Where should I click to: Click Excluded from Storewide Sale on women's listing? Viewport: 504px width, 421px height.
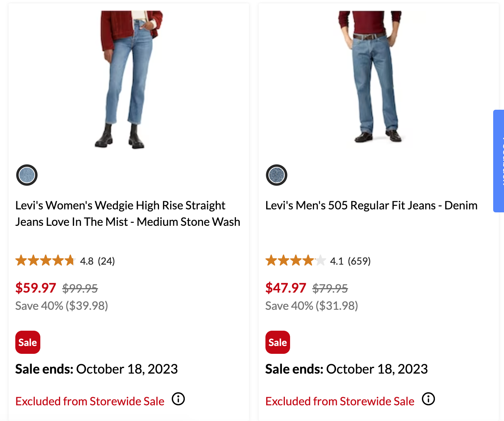[x=90, y=401]
